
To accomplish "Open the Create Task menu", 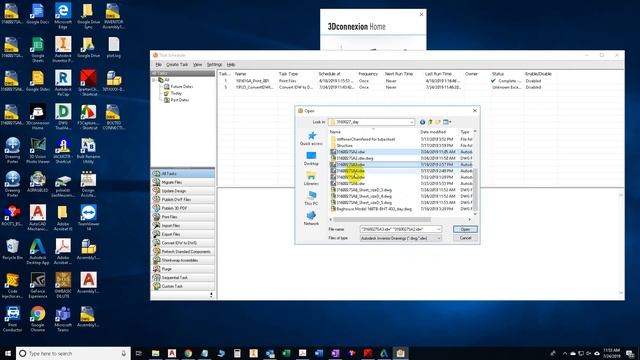I will pyautogui.click(x=177, y=64).
